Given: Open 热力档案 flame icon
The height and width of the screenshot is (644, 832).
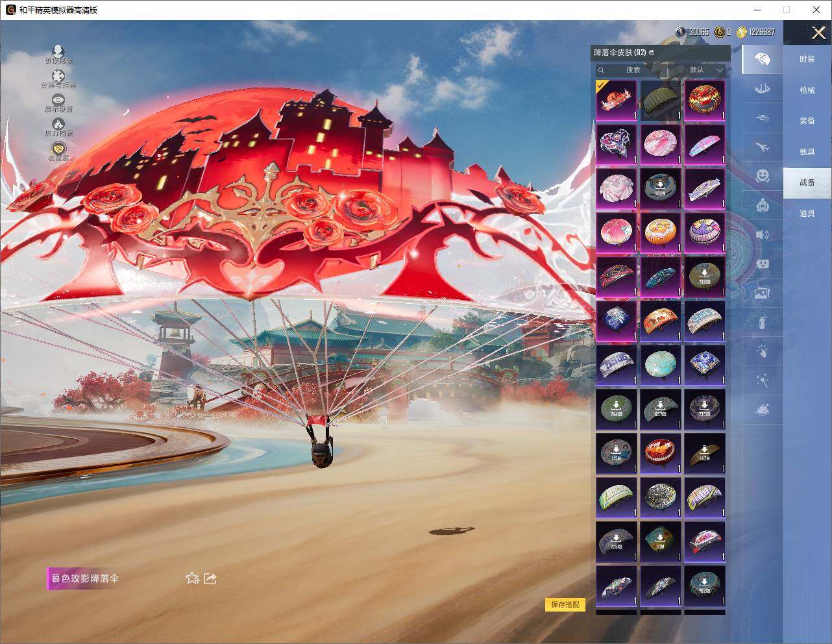Looking at the screenshot, I should (x=58, y=125).
